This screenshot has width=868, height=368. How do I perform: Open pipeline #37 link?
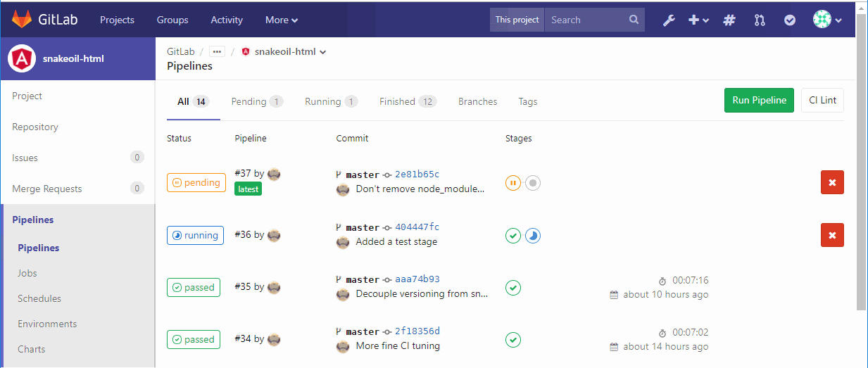tap(242, 173)
